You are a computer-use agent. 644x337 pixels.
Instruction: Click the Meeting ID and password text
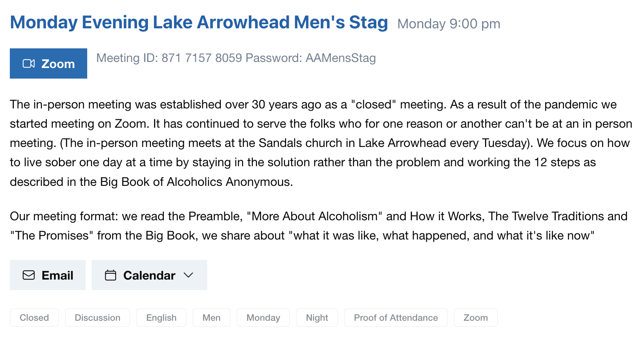coord(236,58)
